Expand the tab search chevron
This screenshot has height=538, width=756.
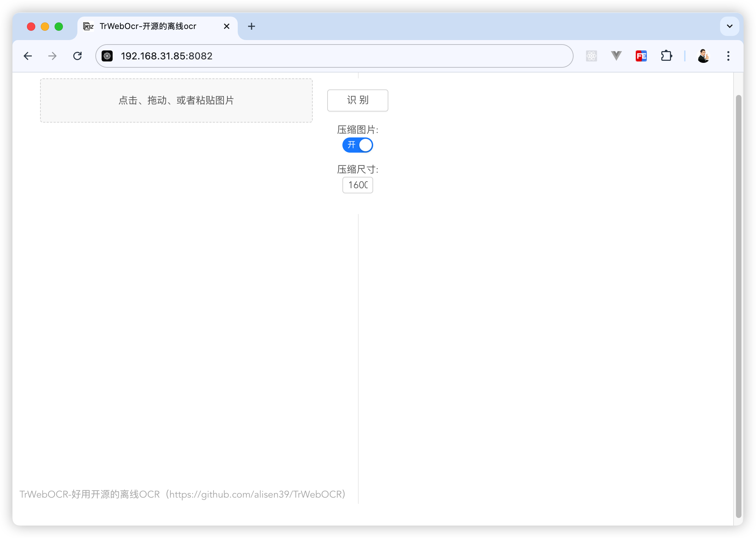729,26
